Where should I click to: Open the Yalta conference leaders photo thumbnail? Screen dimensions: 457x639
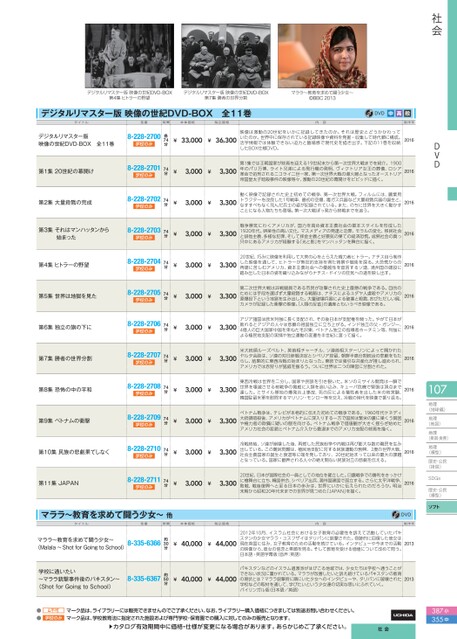[226, 55]
